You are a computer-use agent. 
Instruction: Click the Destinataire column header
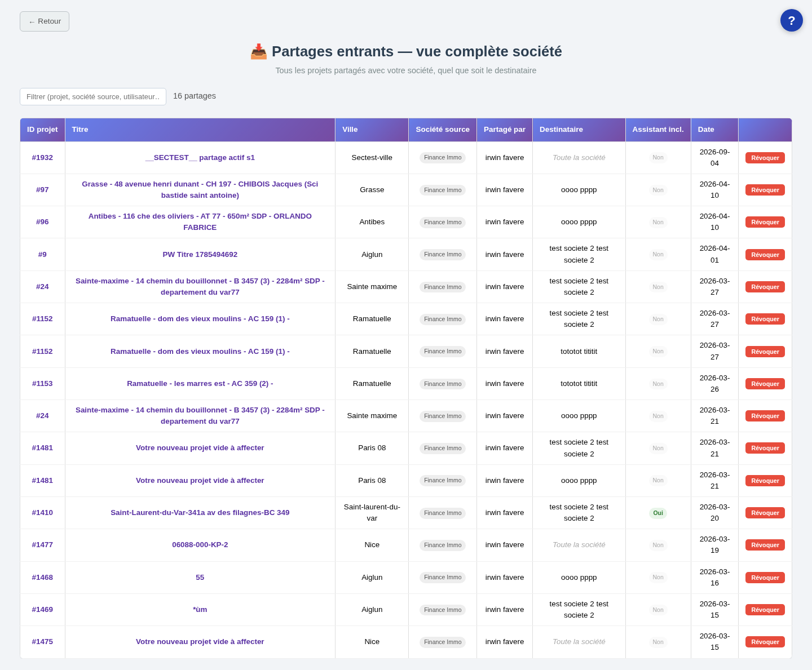point(579,130)
